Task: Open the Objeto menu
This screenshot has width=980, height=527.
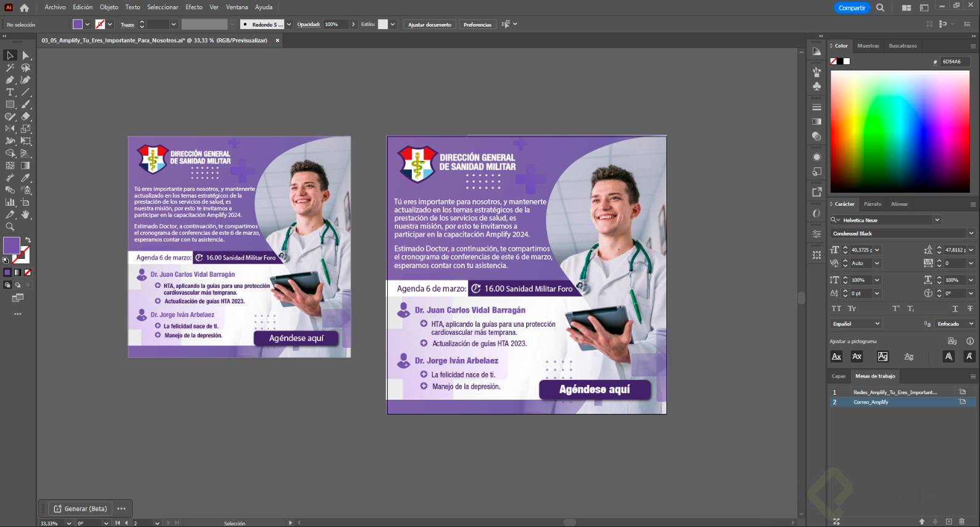Action: 109,7
